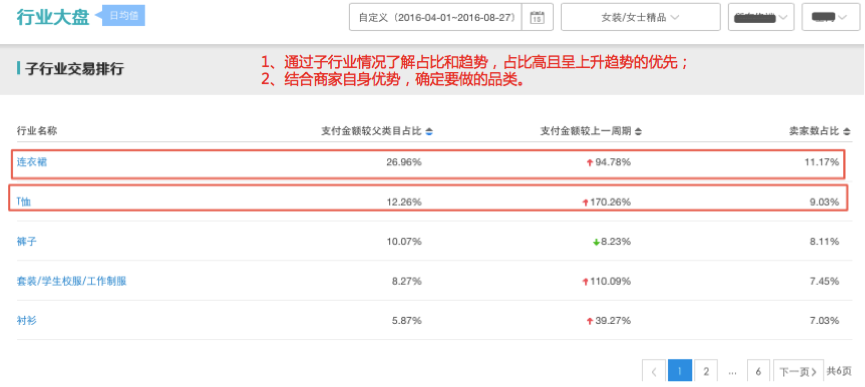Open the T恤 sub-industry link

(24, 202)
